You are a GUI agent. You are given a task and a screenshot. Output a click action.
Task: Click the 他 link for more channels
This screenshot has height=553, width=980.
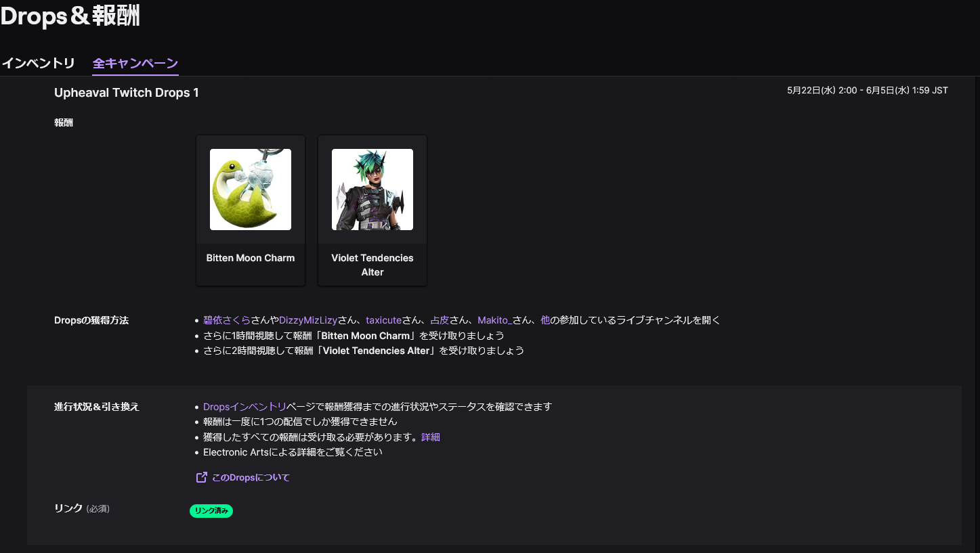(x=545, y=320)
